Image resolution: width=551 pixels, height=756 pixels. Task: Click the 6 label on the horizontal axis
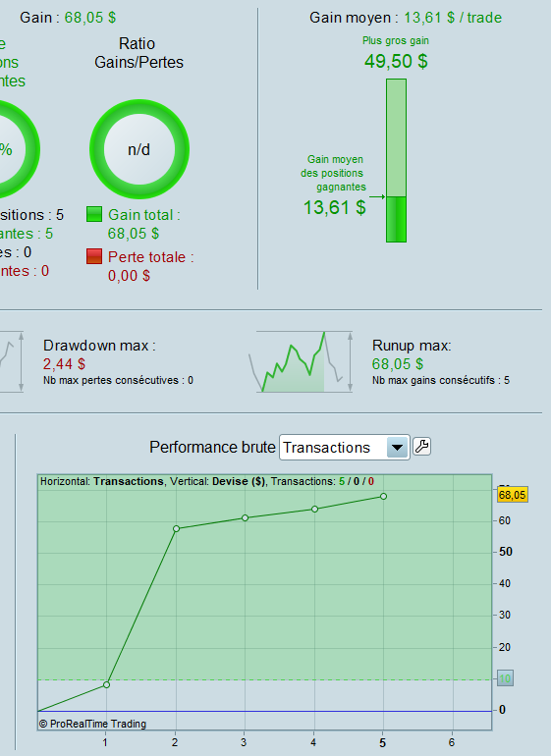(x=452, y=742)
